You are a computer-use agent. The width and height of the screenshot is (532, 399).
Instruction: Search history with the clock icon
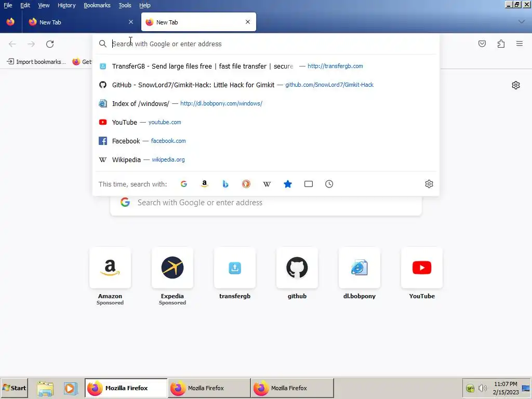pyautogui.click(x=329, y=184)
